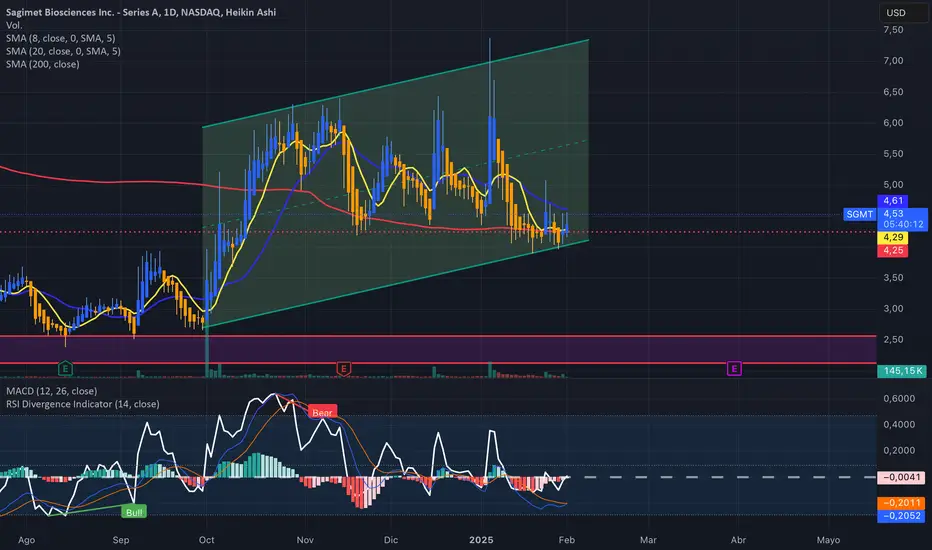Click the green Bull divergence label

point(134,512)
